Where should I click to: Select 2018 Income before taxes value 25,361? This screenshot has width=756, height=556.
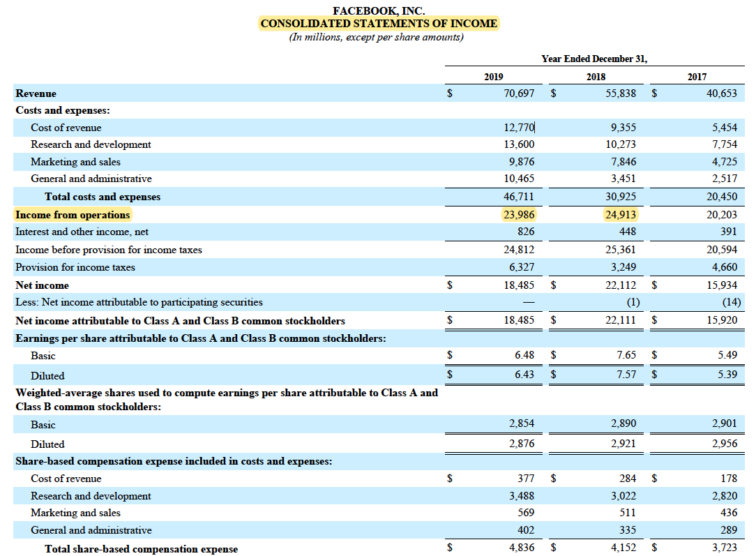[621, 249]
